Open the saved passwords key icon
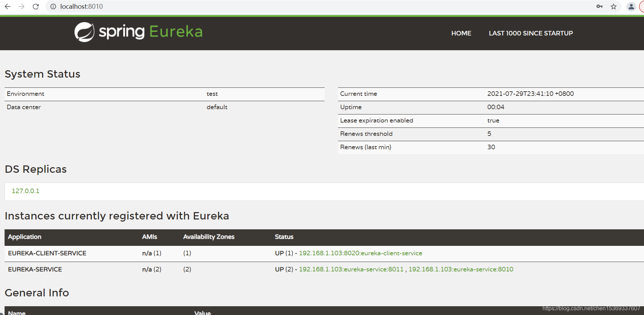644x315 pixels. (x=599, y=6)
